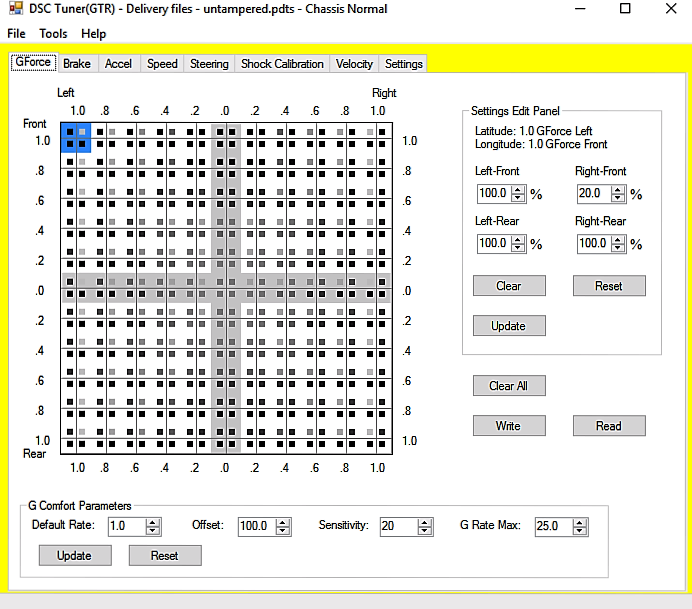Switch to the Brake tab

tap(77, 64)
